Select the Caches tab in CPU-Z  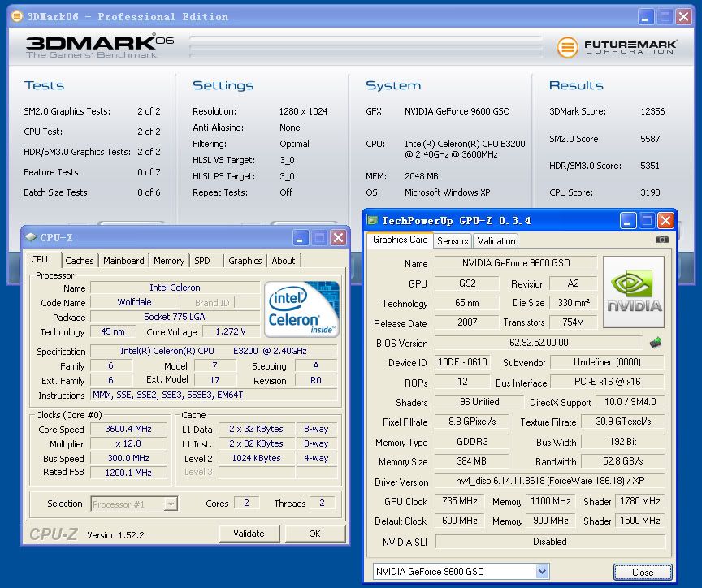(80, 261)
